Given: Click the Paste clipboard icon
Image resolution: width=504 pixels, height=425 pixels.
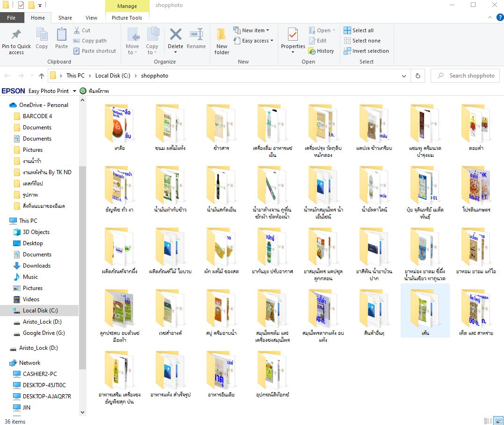Looking at the screenshot, I should point(61,35).
